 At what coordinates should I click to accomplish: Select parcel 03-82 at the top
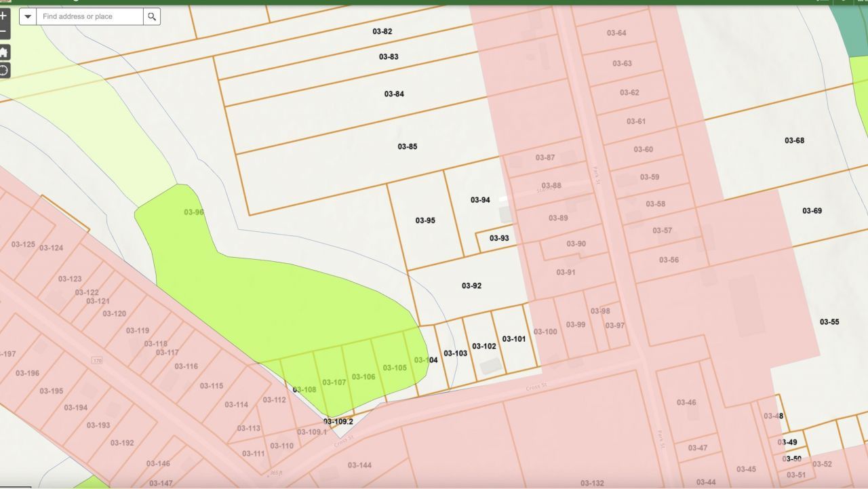pyautogui.click(x=382, y=31)
